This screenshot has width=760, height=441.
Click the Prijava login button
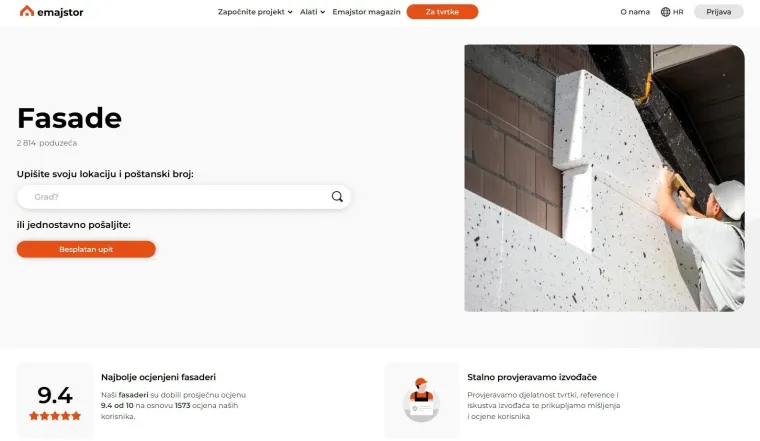(x=718, y=12)
